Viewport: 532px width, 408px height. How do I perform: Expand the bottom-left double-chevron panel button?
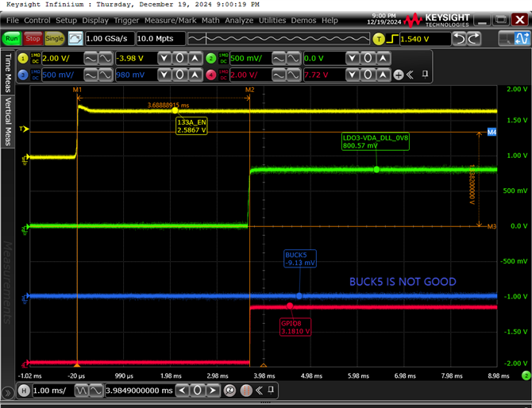click(x=8, y=394)
